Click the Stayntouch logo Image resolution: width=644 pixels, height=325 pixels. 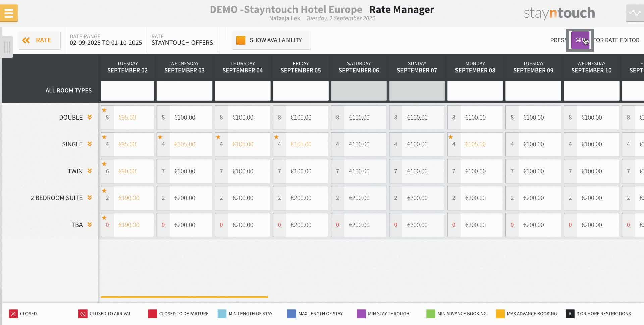559,13
